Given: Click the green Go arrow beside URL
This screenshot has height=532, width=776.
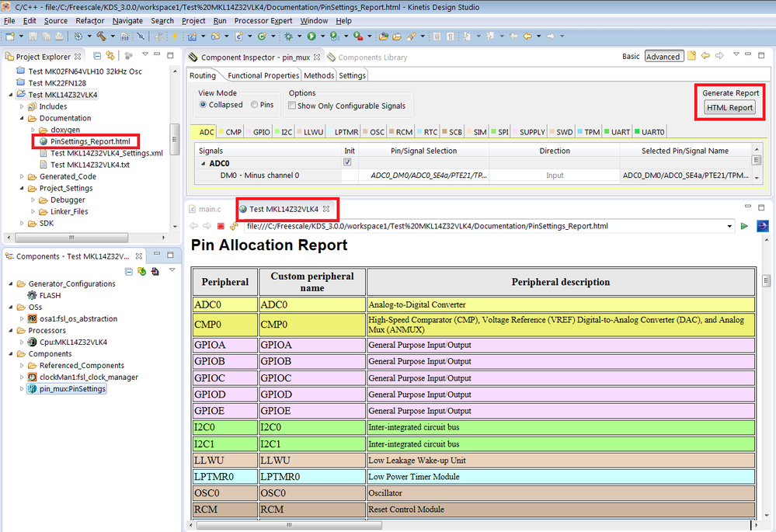Looking at the screenshot, I should 744,226.
